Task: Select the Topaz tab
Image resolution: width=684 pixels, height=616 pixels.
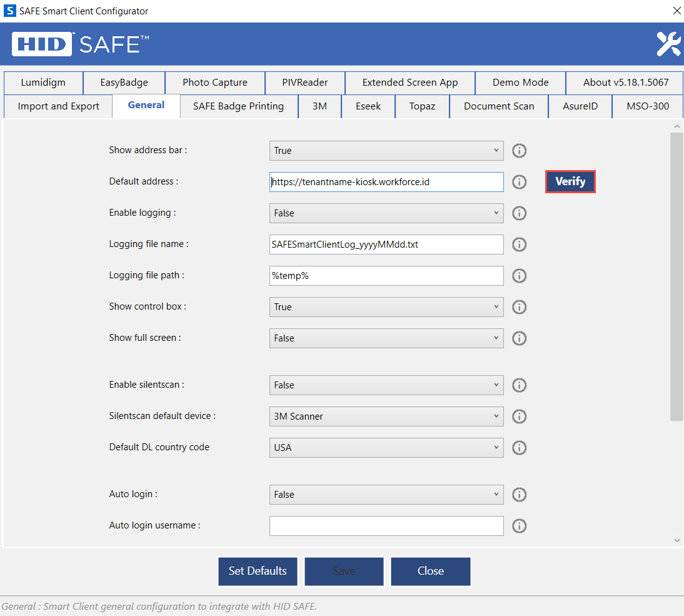Action: pyautogui.click(x=422, y=106)
